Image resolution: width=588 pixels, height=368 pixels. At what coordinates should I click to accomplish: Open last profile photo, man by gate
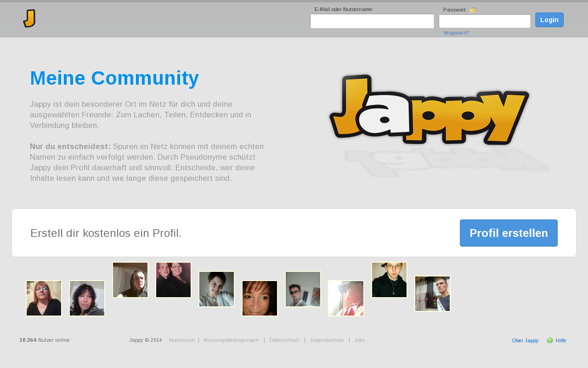[x=432, y=294]
